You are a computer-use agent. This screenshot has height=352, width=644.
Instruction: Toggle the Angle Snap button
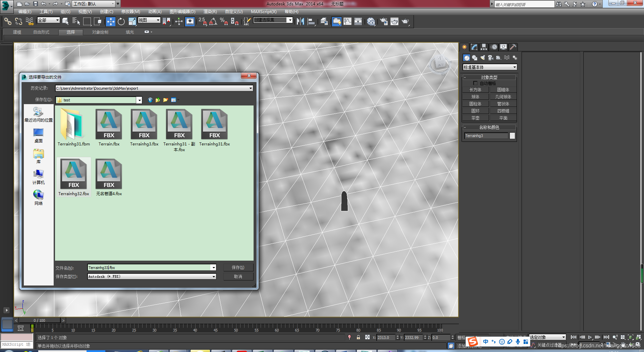(213, 21)
